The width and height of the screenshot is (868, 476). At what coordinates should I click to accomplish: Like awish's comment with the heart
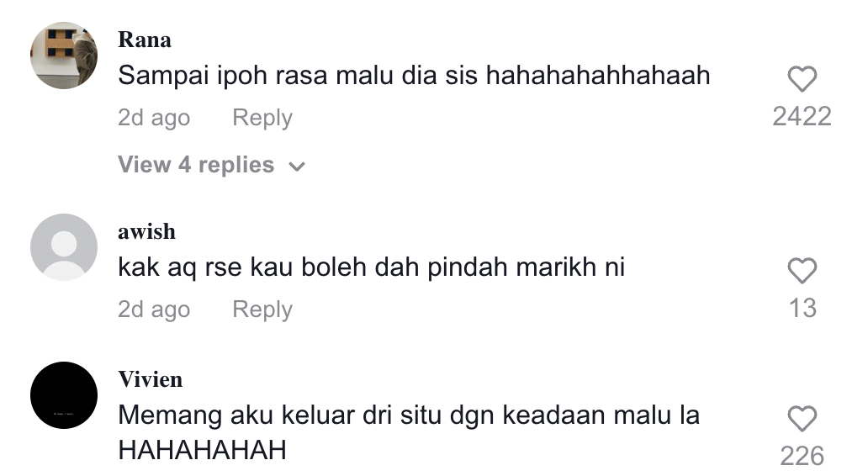802,271
